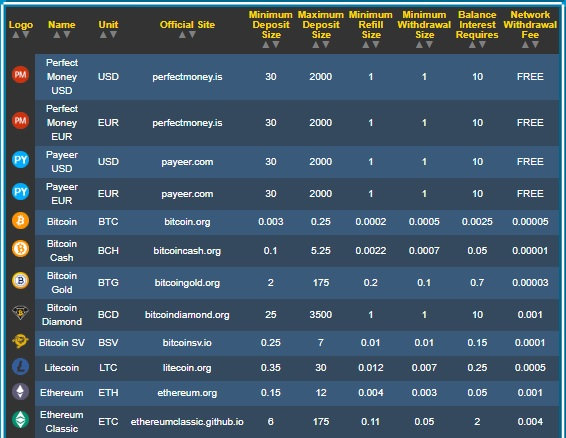Open the litecoin.org official site link
The height and width of the screenshot is (438, 566).
click(187, 368)
